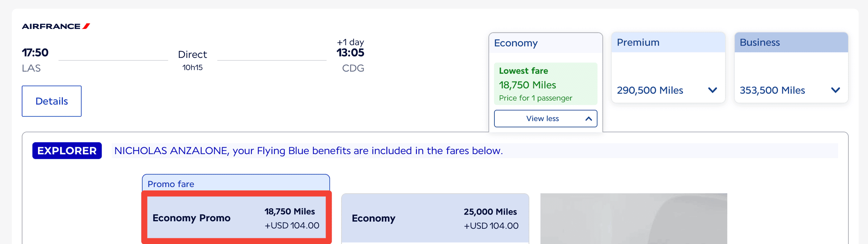Choose the Economy Promo 18,750 Miles fare
Image resolution: width=868 pixels, height=244 pixels.
(236, 218)
